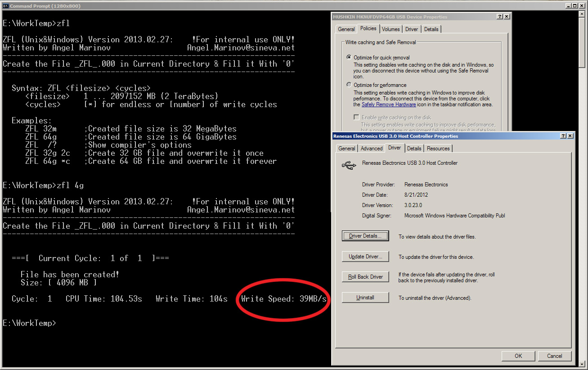Maximize the Command Prompt window
The height and width of the screenshot is (370, 588).
[x=575, y=6]
